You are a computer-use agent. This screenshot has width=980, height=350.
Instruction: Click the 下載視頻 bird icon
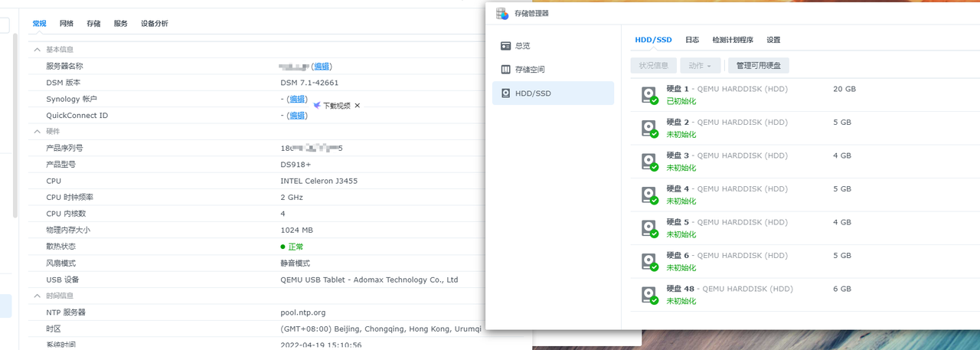pyautogui.click(x=317, y=106)
